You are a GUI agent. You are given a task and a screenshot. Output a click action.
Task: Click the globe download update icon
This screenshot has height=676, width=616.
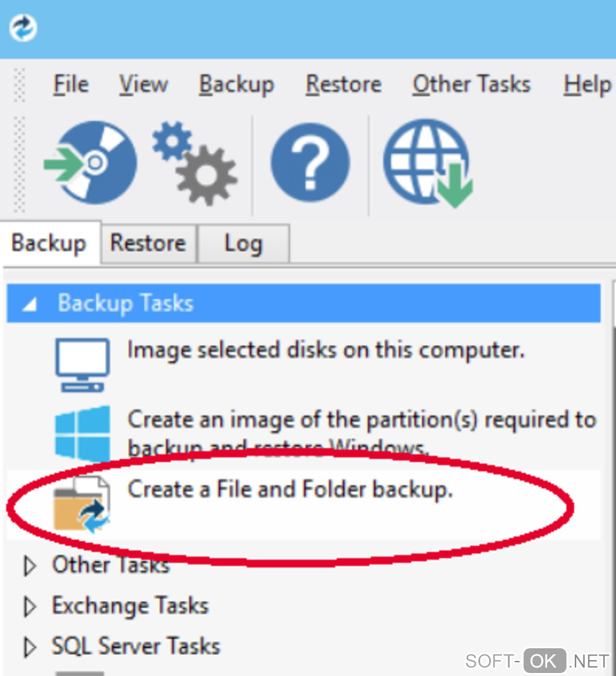[428, 162]
